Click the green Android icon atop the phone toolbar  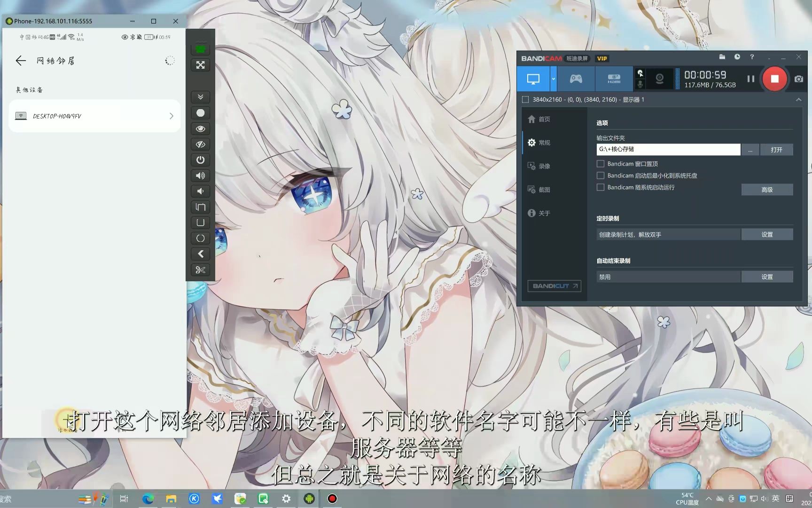click(200, 49)
